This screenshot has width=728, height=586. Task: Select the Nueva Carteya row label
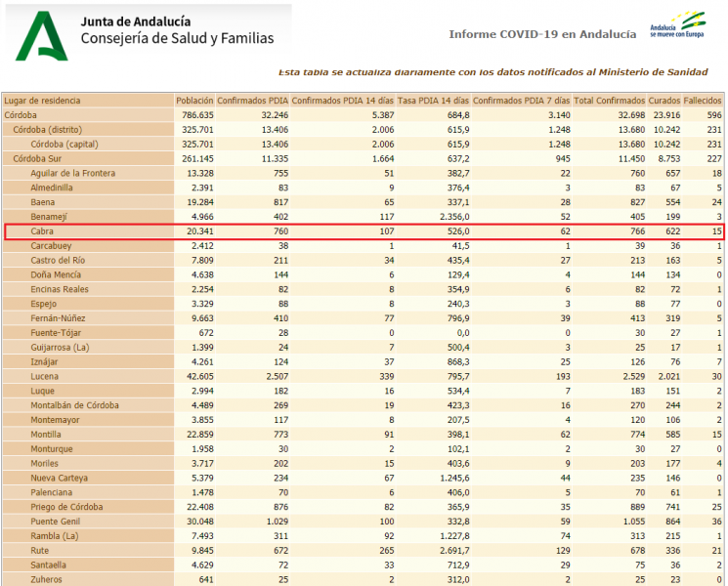pyautogui.click(x=59, y=478)
